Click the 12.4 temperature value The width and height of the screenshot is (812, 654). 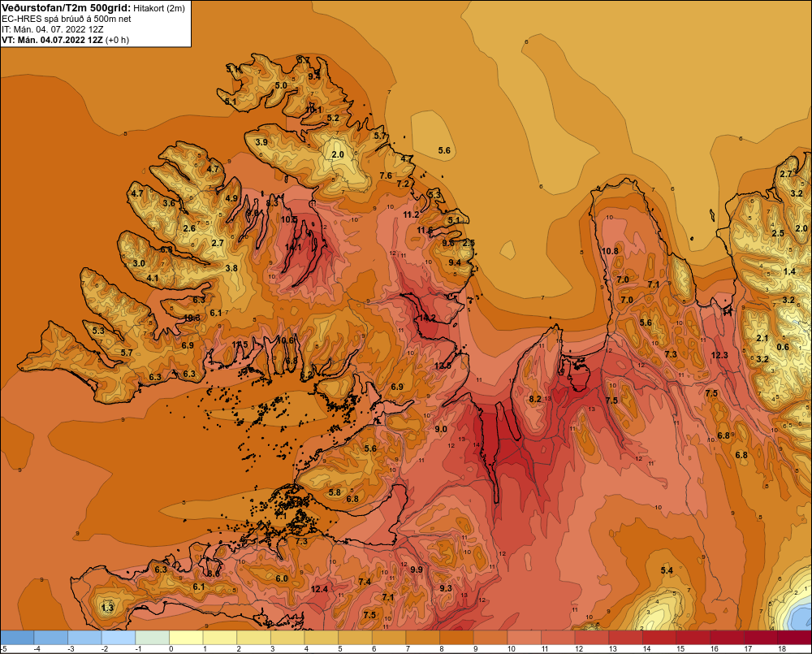319,589
